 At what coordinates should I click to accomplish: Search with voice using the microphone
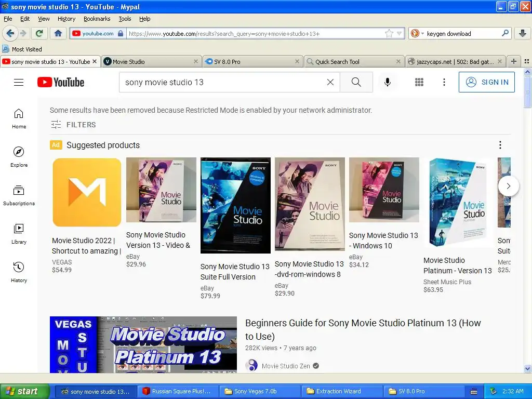(388, 82)
